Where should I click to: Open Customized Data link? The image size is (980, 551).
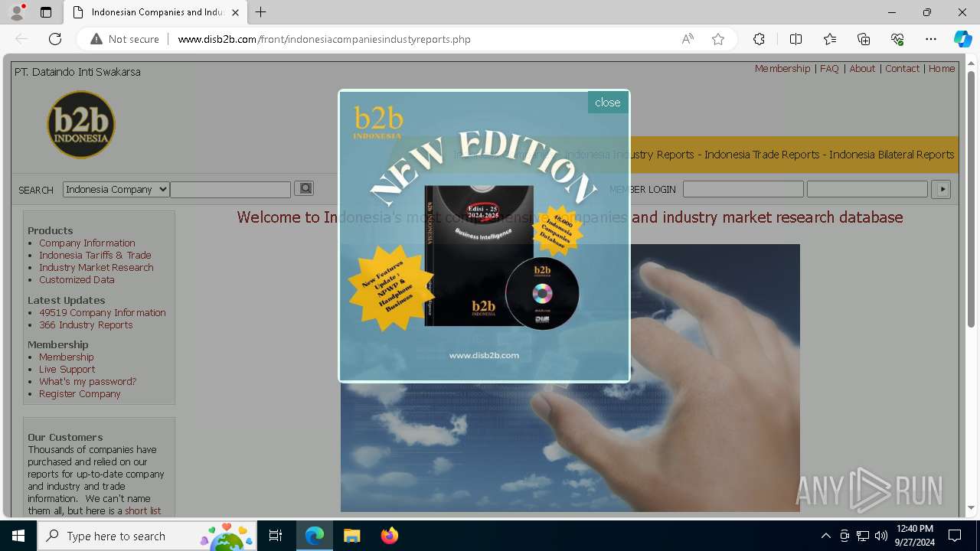77,279
